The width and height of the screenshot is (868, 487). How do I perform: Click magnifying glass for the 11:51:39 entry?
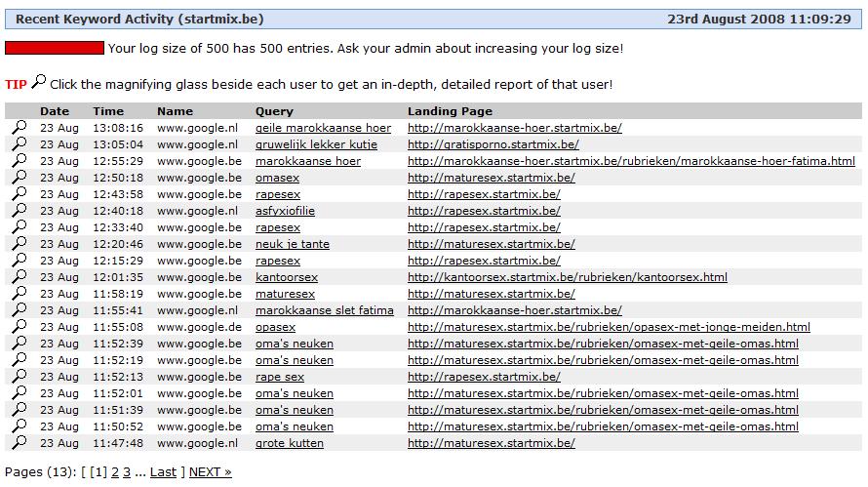[19, 410]
